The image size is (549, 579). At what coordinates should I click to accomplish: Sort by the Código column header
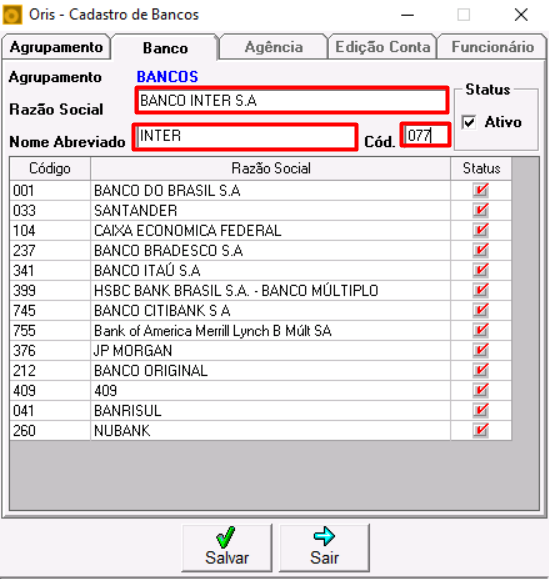[50, 168]
